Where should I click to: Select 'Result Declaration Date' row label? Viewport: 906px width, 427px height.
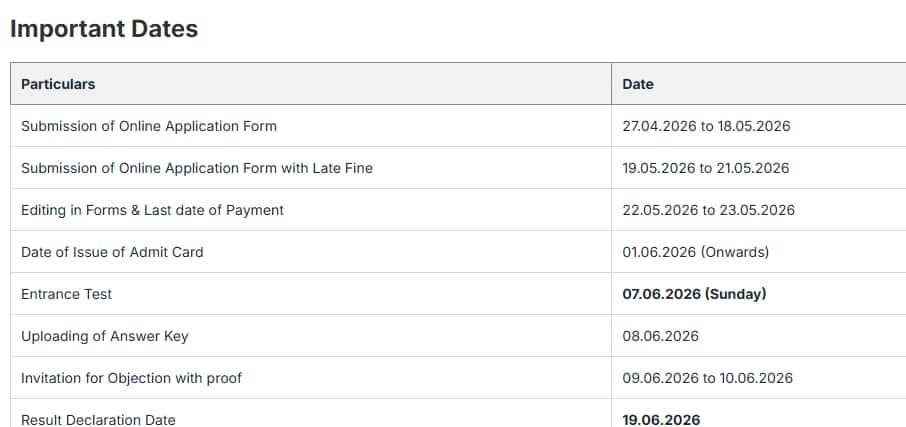coord(98,419)
